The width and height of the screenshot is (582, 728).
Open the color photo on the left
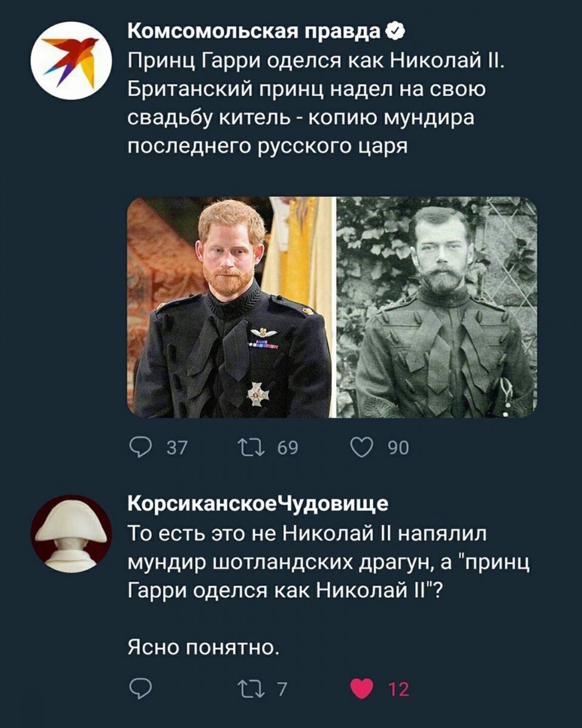pos(230,308)
